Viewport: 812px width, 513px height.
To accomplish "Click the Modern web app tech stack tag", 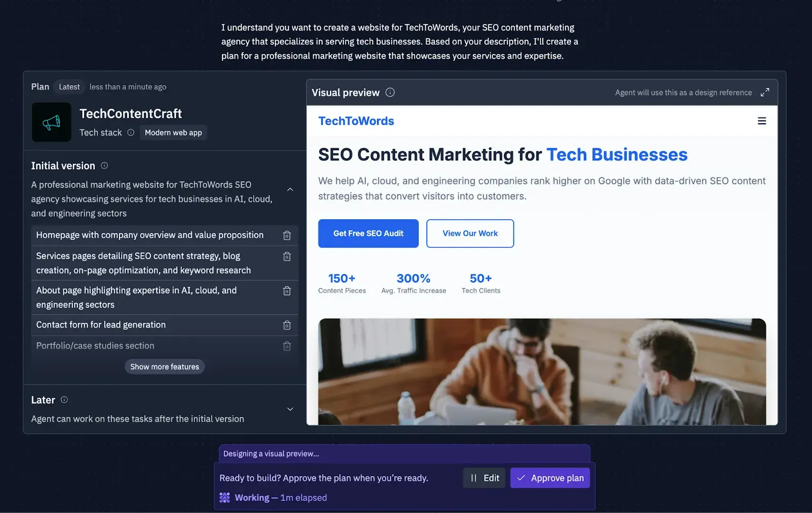I will [173, 132].
